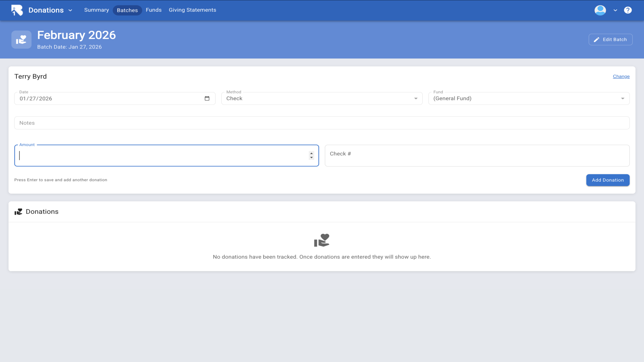The width and height of the screenshot is (644, 362).
Task: Click the donation hand-heart icon beside February 2026
Action: [21, 40]
